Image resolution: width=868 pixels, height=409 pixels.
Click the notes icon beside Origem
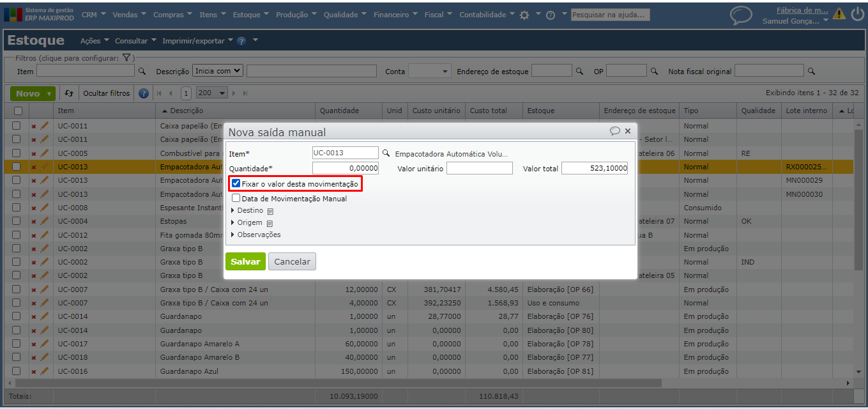tap(270, 223)
